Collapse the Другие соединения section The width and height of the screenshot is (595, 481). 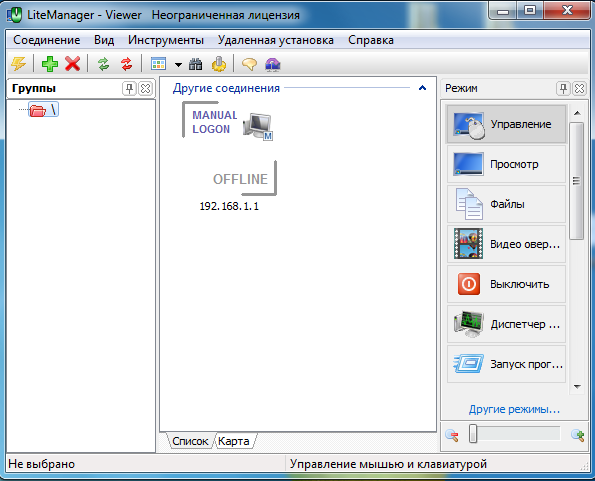click(422, 88)
